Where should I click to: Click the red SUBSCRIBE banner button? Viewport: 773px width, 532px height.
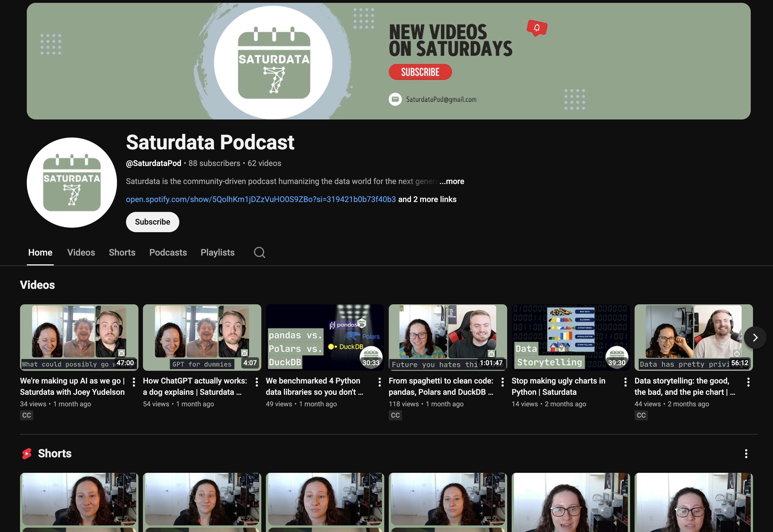coord(420,72)
